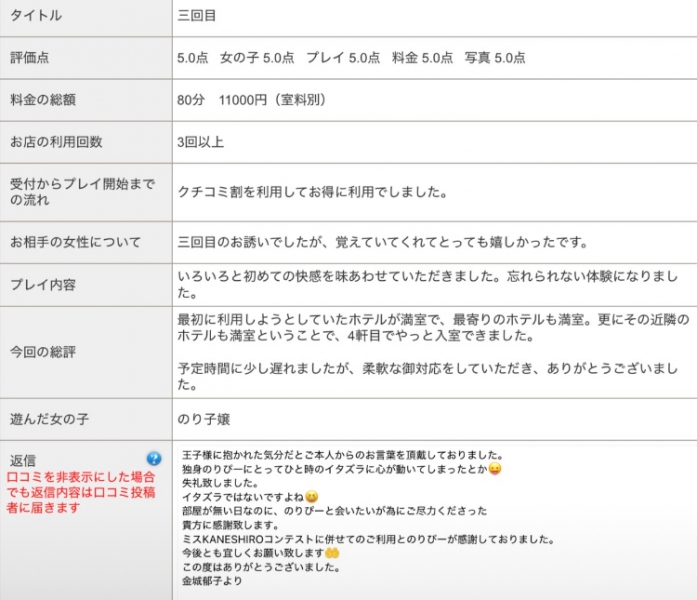This screenshot has width=697, height=600.
Task: Click the 5.0点 rating scores text
Action: point(351,58)
